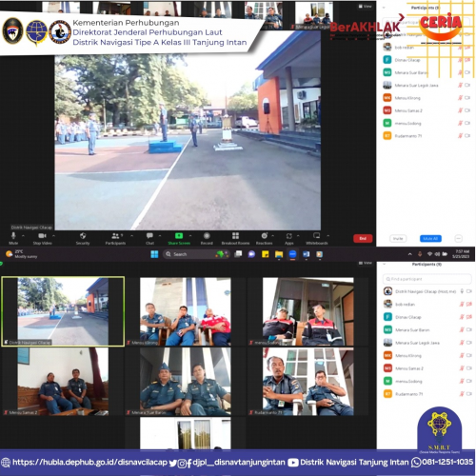Show hidden icons chevron in system tray
476x476 pixels.
[x=410, y=254]
